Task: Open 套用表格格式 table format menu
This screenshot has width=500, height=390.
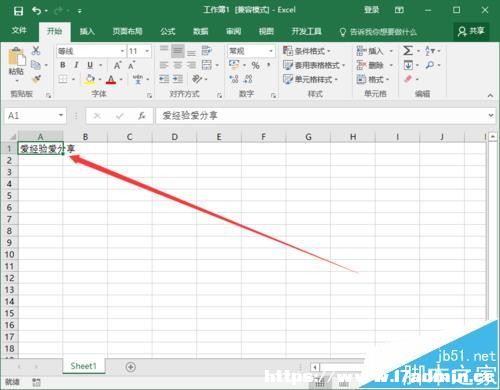Action: 314,65
